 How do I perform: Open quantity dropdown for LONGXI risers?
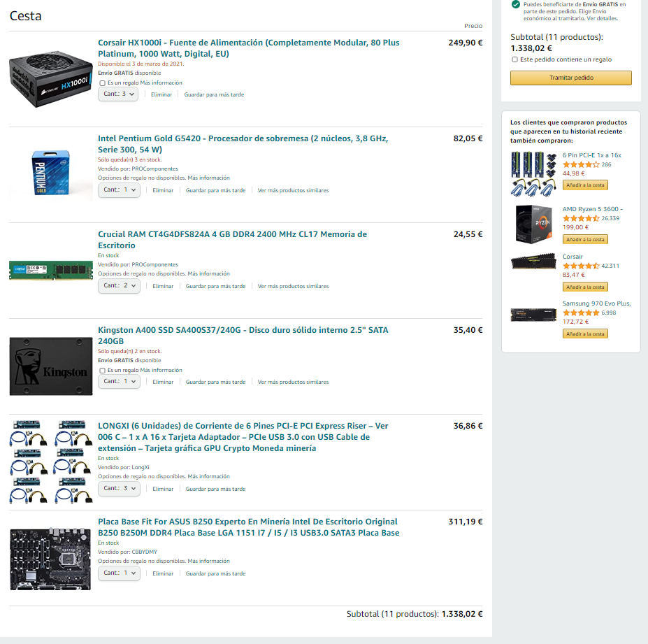click(x=119, y=489)
